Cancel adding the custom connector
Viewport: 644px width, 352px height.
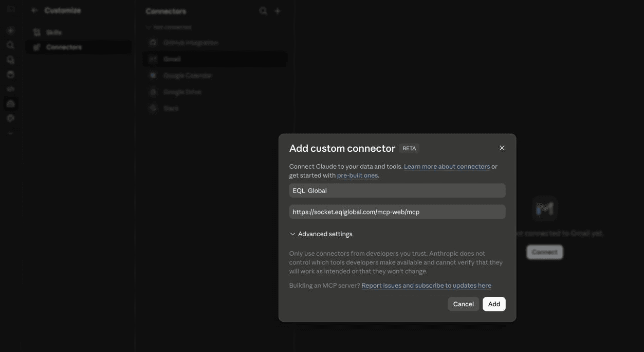click(463, 304)
